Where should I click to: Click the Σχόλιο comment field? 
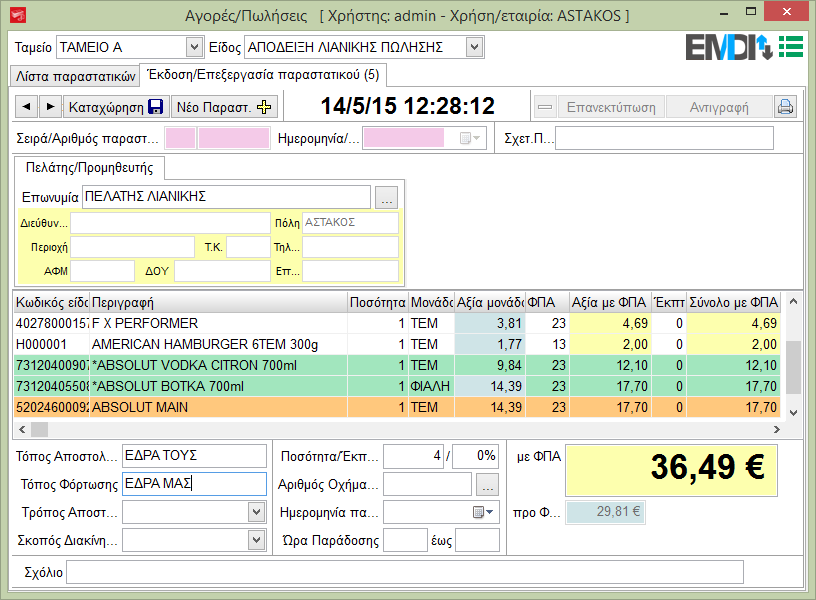pyautogui.click(x=405, y=572)
